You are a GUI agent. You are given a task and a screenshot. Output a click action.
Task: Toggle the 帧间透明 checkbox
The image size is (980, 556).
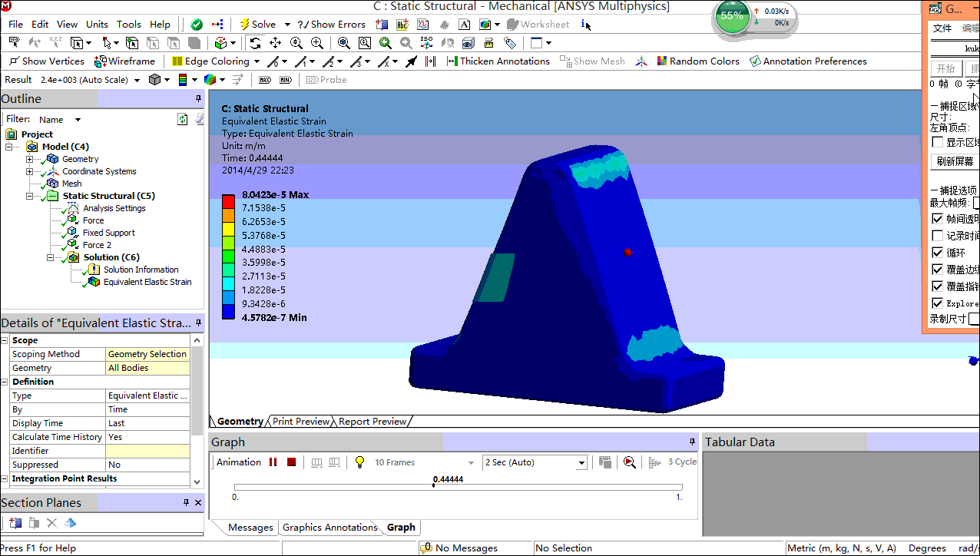tap(937, 219)
